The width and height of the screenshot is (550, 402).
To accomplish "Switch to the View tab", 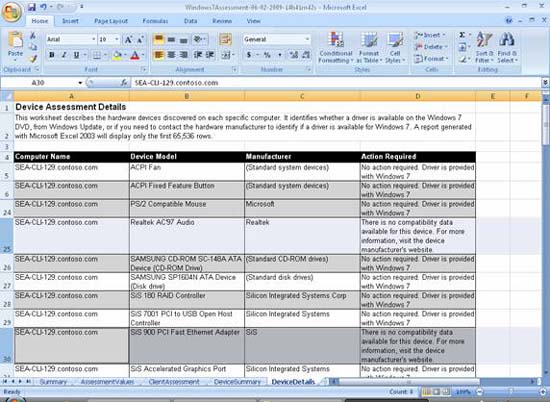I will 253,21.
